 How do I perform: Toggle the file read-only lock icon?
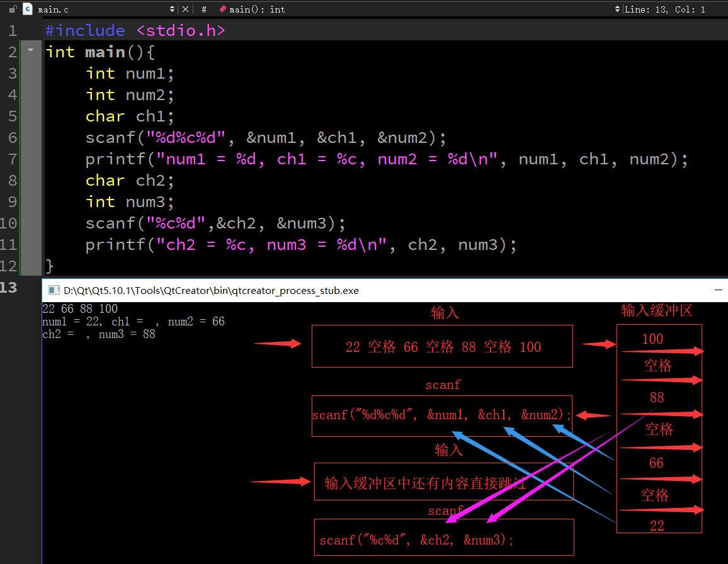13,9
